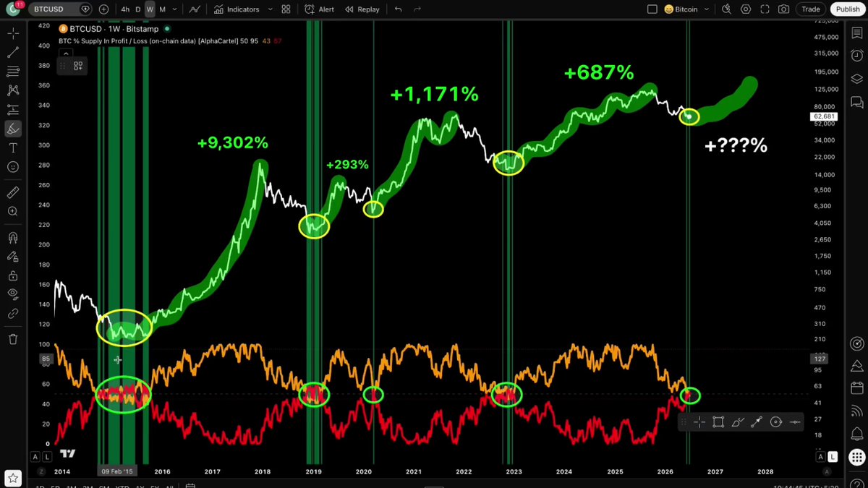Switch to the 4h timeframe
The width and height of the screenshot is (868, 488).
[x=126, y=9]
